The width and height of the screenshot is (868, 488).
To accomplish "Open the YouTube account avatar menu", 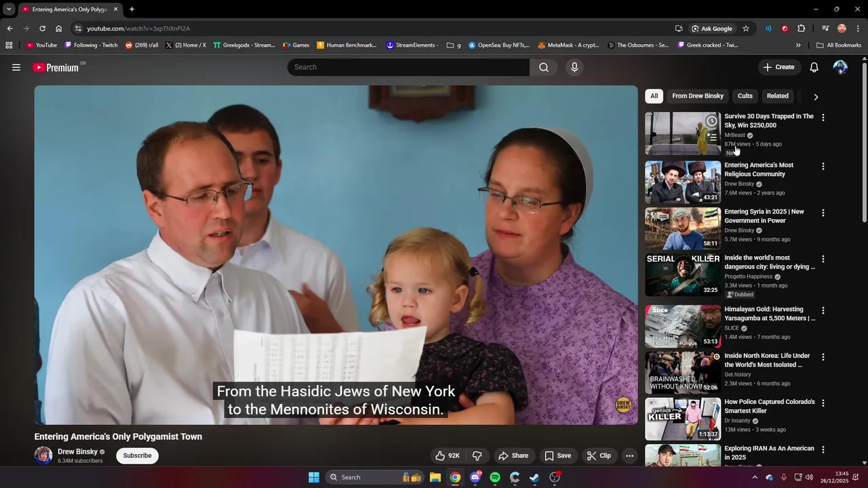I will coord(840,67).
